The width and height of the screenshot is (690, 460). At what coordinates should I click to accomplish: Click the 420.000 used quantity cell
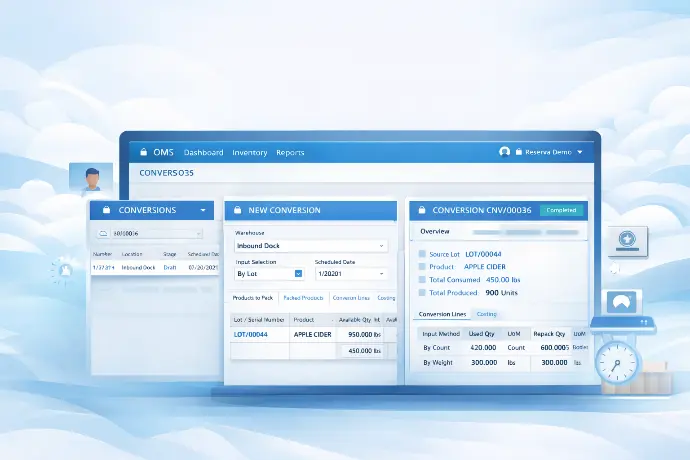(x=483, y=348)
